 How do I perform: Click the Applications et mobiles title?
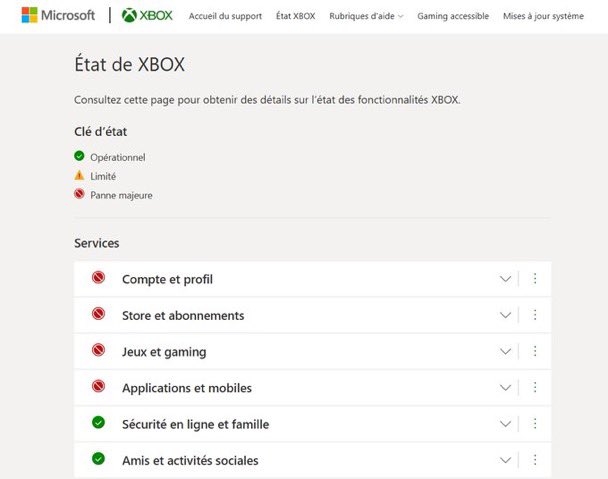(x=187, y=388)
